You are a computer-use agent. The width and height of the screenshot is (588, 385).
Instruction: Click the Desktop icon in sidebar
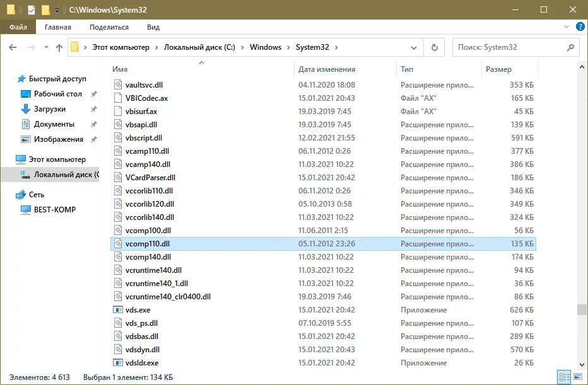coord(25,94)
